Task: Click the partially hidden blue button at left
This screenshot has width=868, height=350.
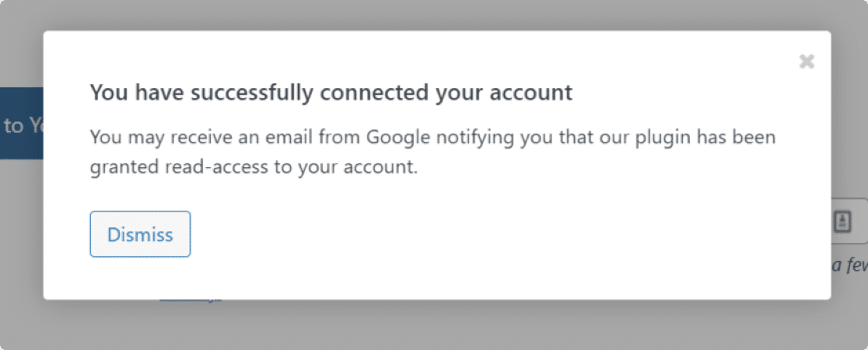Action: (22, 123)
